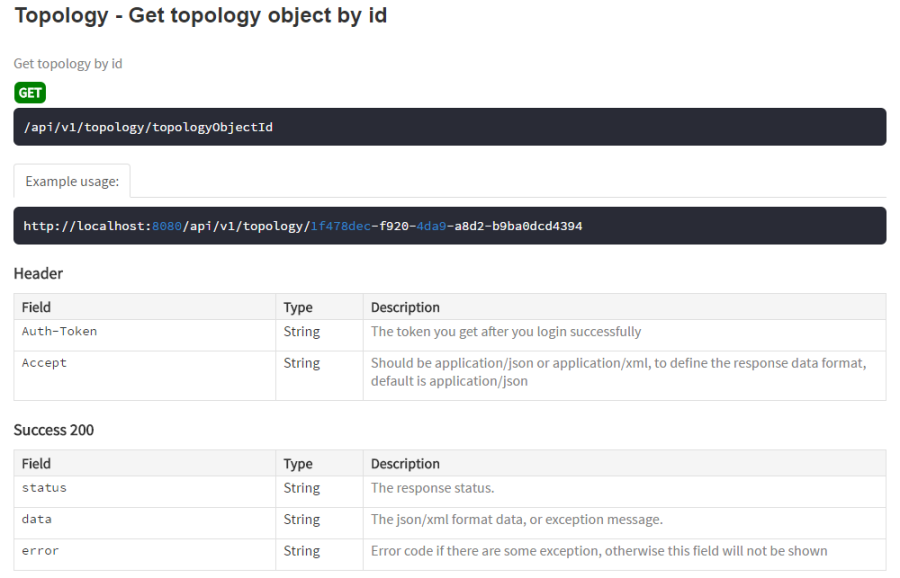This screenshot has width=900, height=578.
Task: Click the Auth-Token description about login token
Action: pos(506,332)
